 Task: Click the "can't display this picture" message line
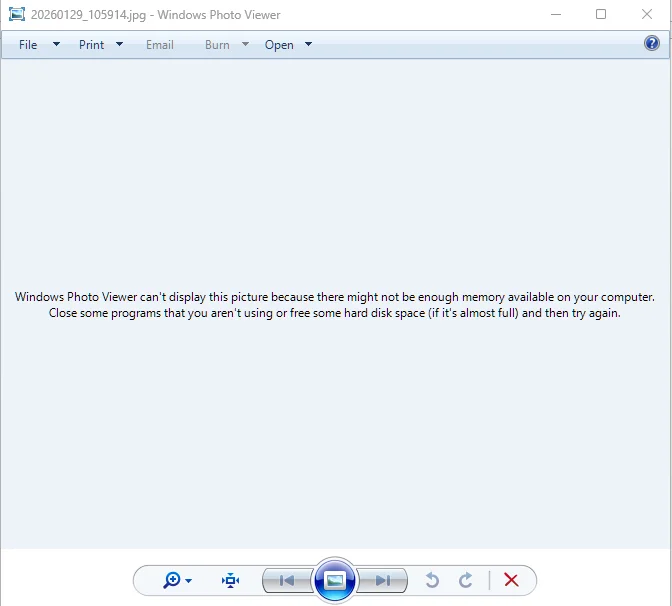(335, 297)
